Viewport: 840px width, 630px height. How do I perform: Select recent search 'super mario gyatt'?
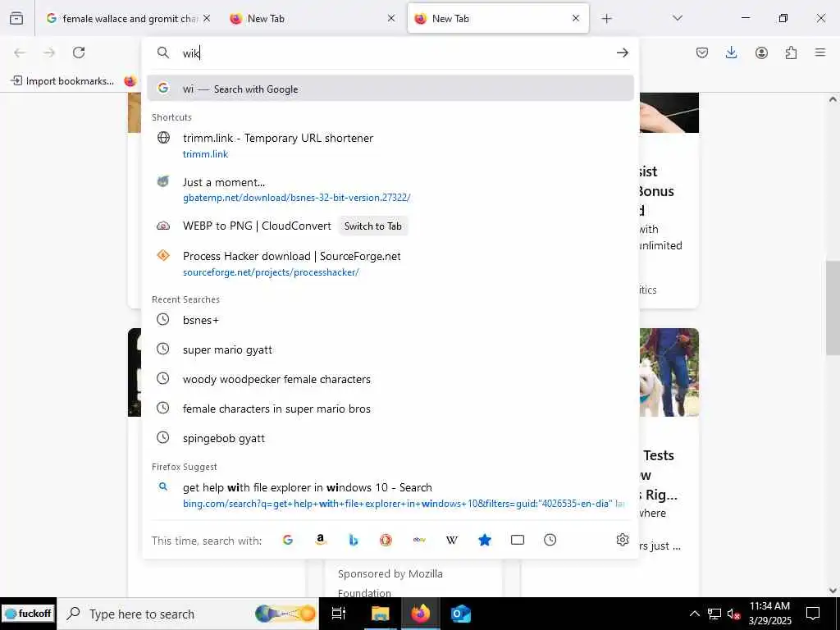pyautogui.click(x=390, y=349)
